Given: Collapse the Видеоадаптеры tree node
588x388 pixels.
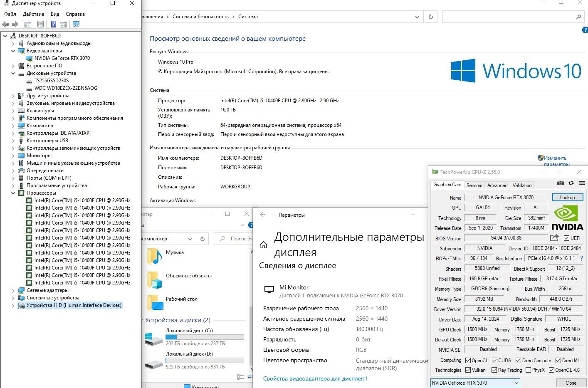Looking at the screenshot, I should (x=13, y=51).
